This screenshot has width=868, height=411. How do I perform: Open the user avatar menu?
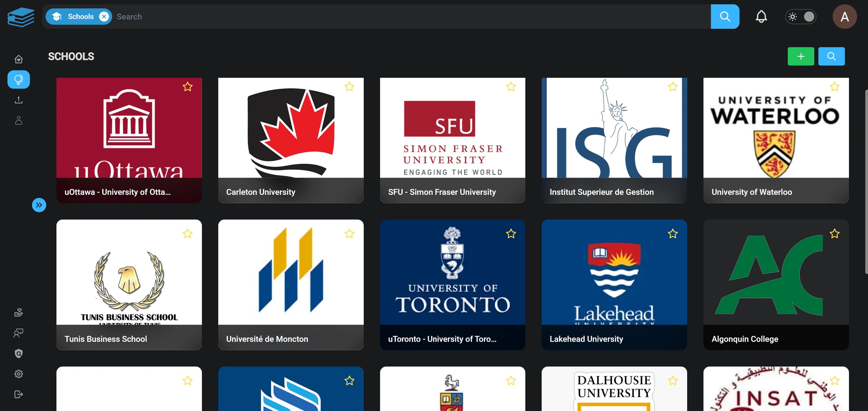tap(844, 17)
